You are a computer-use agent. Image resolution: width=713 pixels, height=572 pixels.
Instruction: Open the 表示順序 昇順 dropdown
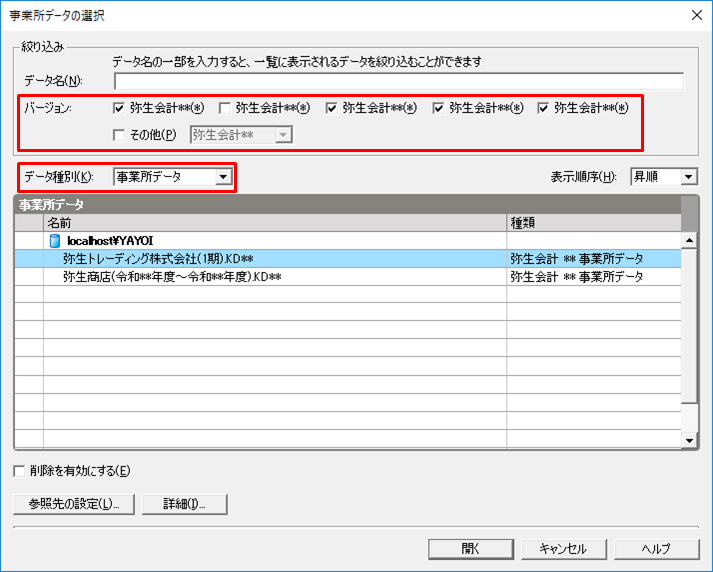click(664, 177)
